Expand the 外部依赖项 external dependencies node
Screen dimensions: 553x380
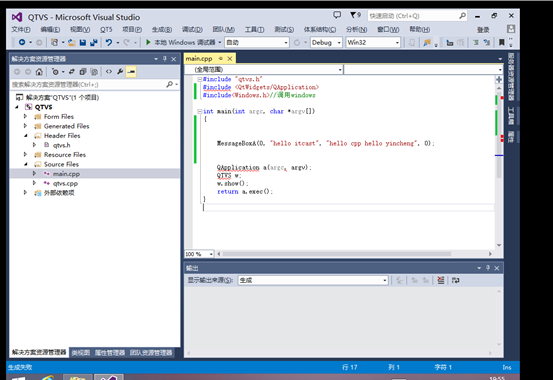(x=25, y=192)
